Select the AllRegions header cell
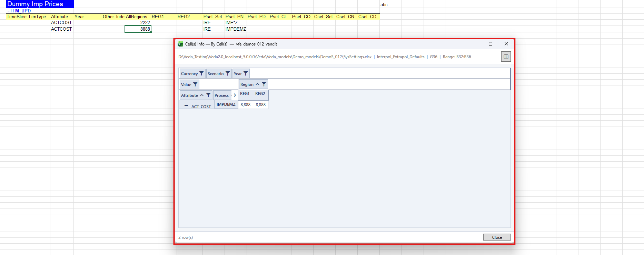 coord(138,17)
